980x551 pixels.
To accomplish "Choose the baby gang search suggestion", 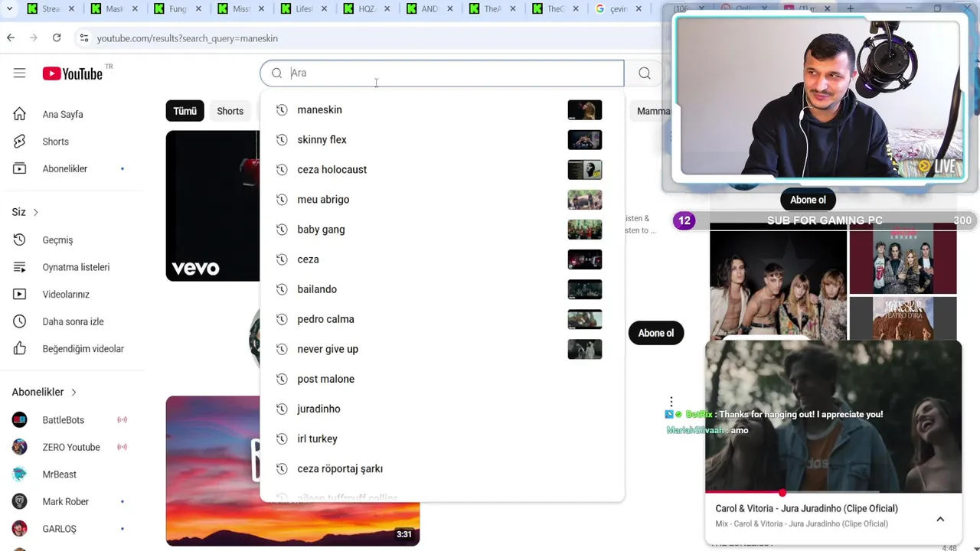I will [x=442, y=229].
